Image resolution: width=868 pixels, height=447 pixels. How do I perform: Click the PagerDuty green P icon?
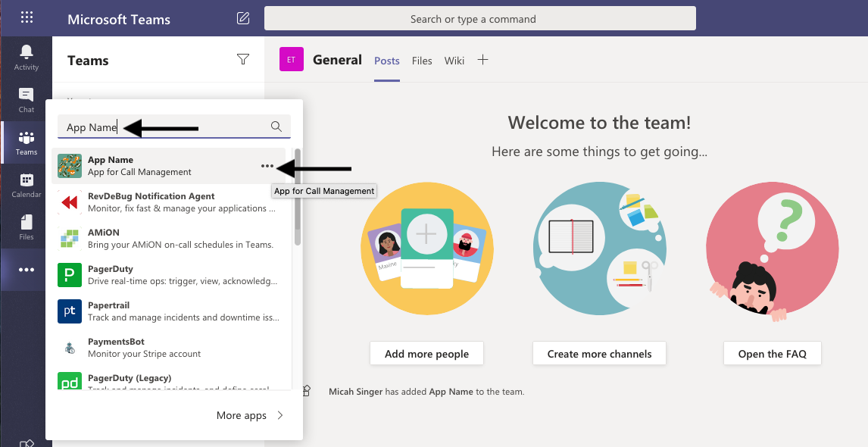(70, 275)
